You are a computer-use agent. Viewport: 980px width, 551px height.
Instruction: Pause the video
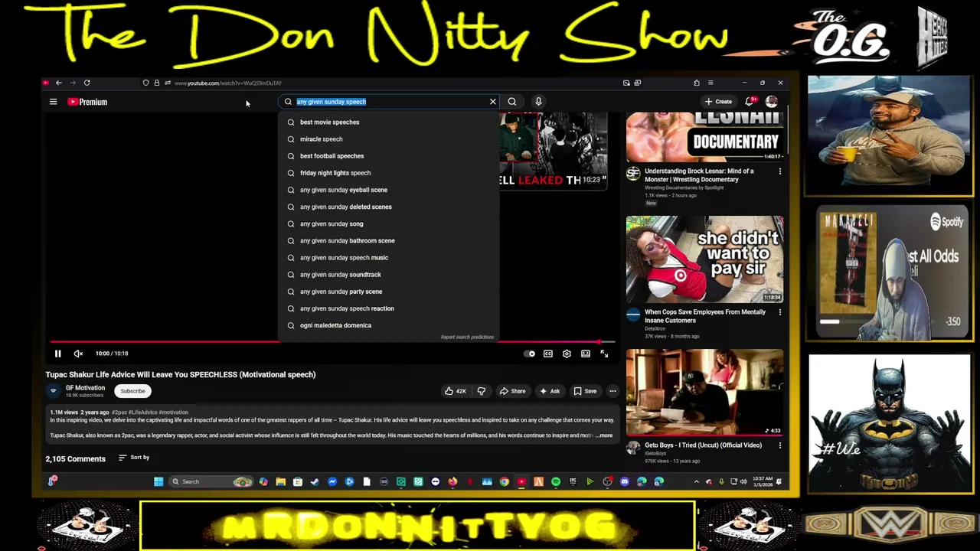pyautogui.click(x=57, y=354)
